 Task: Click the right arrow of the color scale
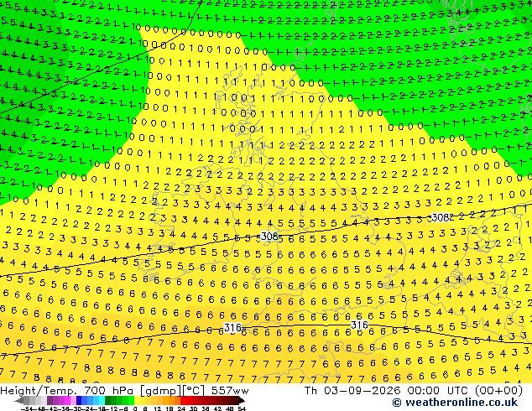pos(242,401)
